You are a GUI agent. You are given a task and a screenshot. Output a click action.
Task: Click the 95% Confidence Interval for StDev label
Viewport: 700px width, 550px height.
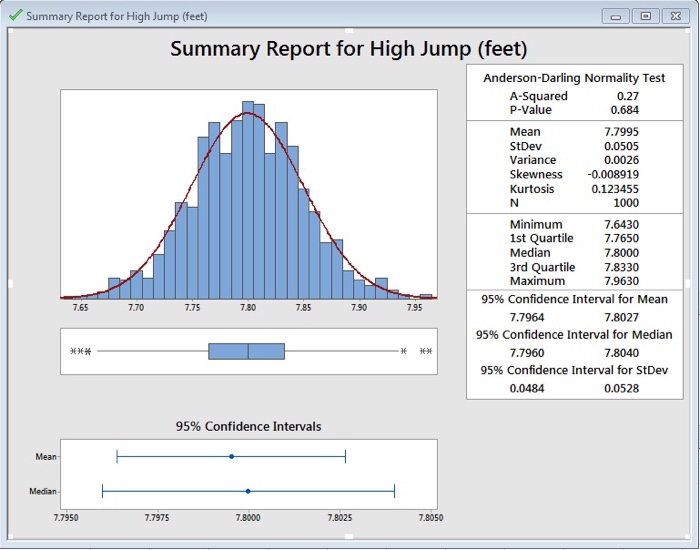tap(574, 370)
